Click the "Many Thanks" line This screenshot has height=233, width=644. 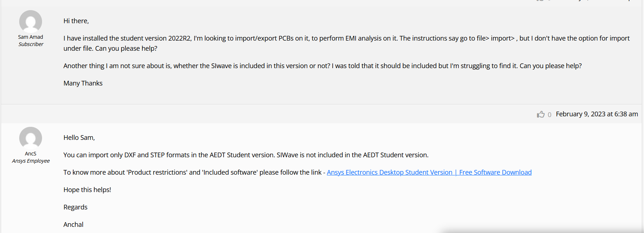pyautogui.click(x=83, y=83)
